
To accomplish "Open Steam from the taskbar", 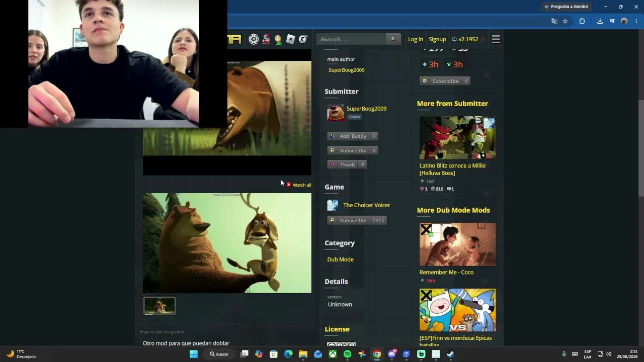I will point(450,354).
